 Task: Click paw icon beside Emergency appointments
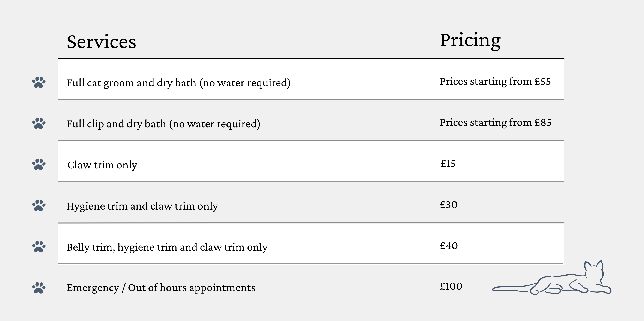point(39,288)
